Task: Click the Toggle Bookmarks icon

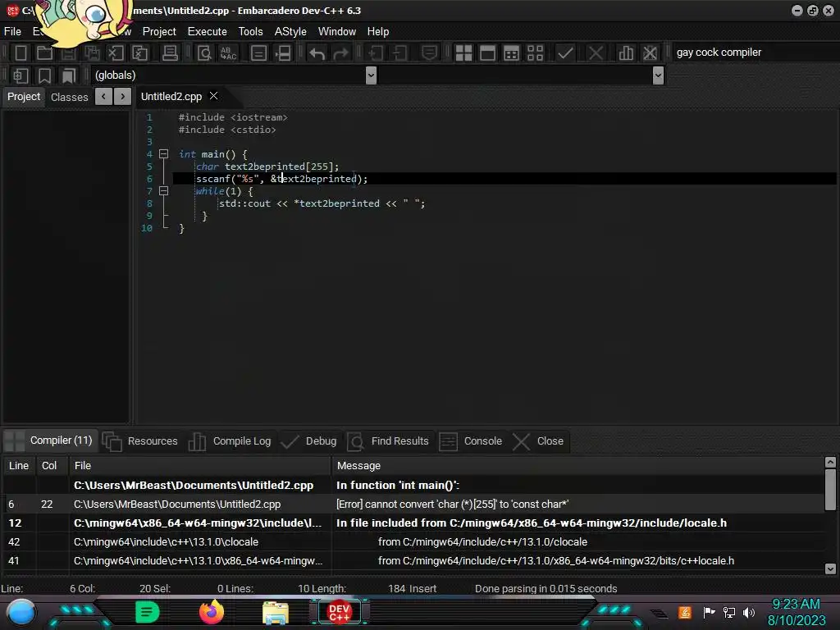Action: 44,75
